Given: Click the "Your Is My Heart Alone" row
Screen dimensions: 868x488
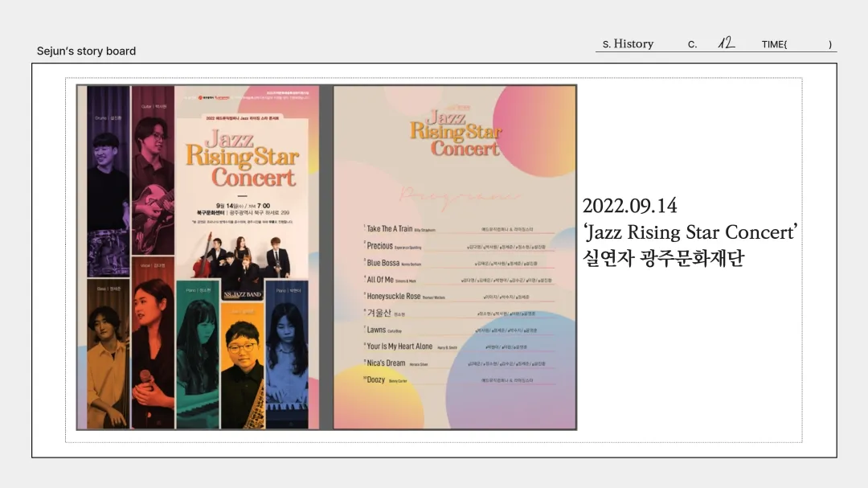Looking at the screenshot, I should coord(460,347).
